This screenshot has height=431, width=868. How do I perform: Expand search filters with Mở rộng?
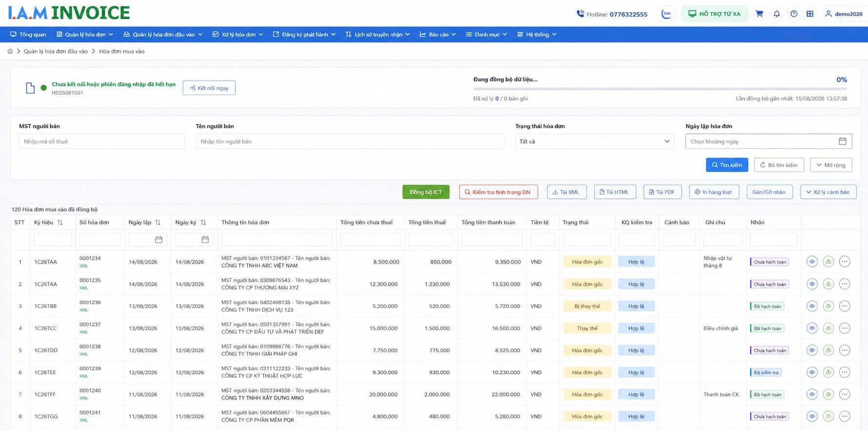click(831, 165)
